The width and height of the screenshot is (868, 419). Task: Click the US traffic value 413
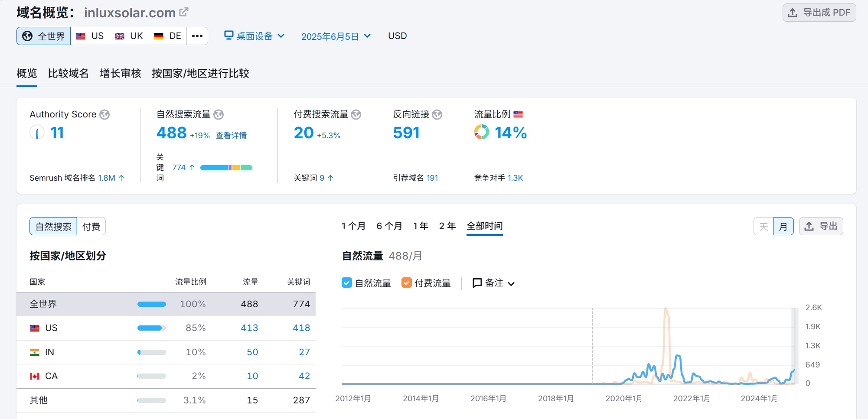249,328
